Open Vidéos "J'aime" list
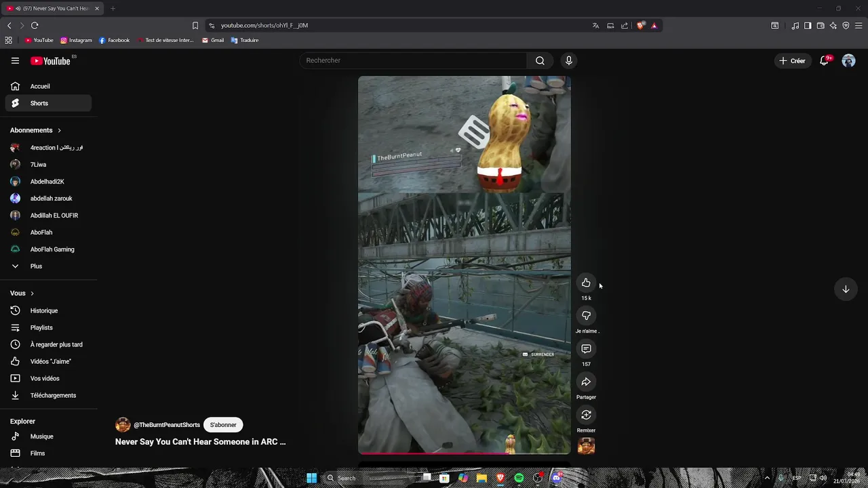The height and width of the screenshot is (488, 868). point(48,361)
